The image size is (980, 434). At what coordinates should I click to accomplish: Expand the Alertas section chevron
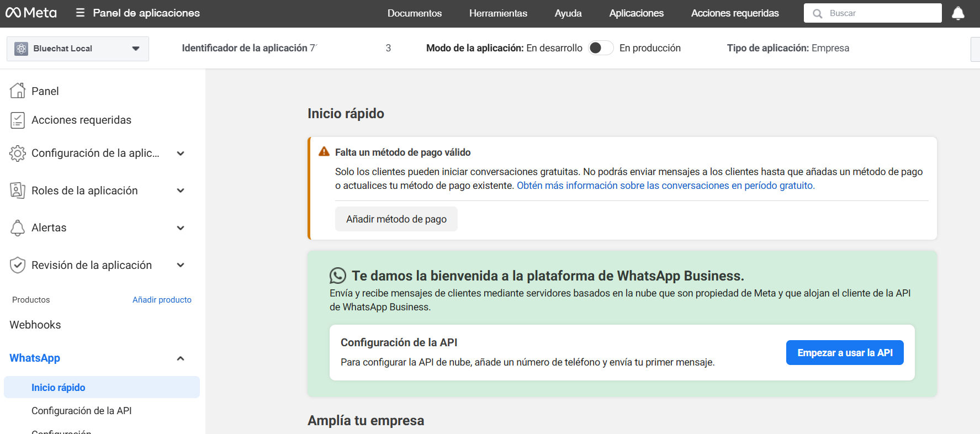click(181, 228)
